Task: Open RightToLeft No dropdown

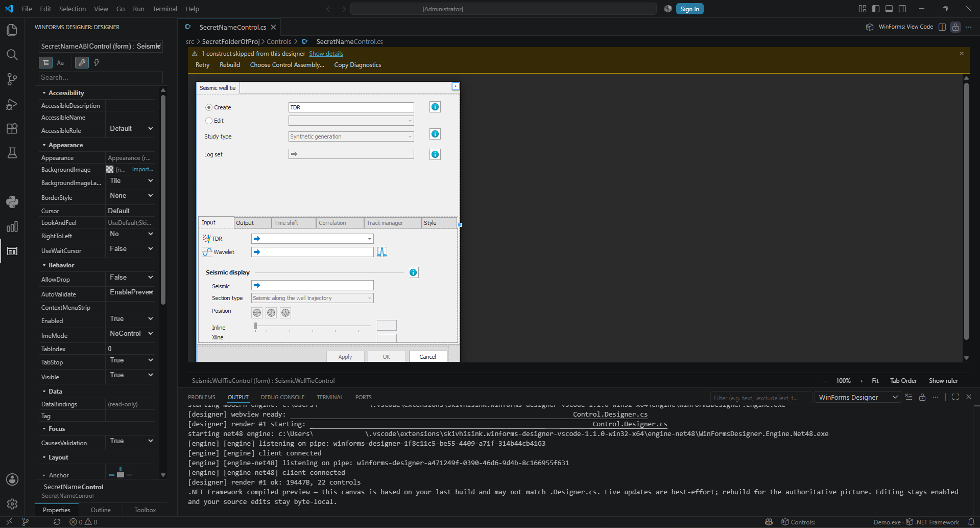Action: tap(131, 234)
